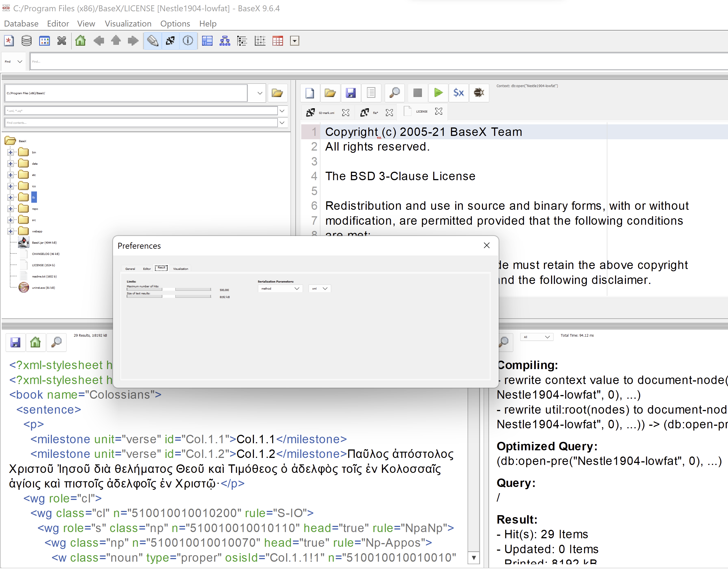Toggle the Result view button in main toolbar
This screenshot has width=728, height=569.
pyautogui.click(x=170, y=41)
